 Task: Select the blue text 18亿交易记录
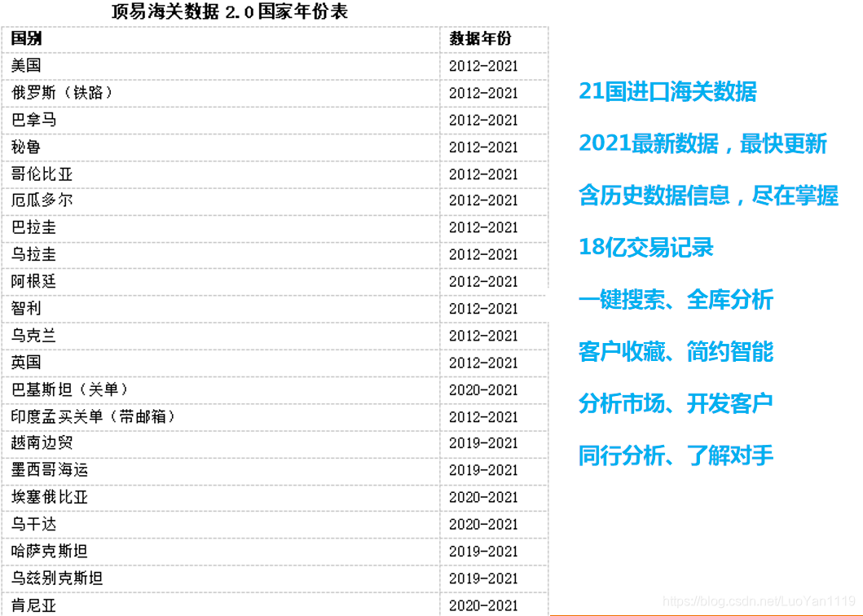click(646, 247)
